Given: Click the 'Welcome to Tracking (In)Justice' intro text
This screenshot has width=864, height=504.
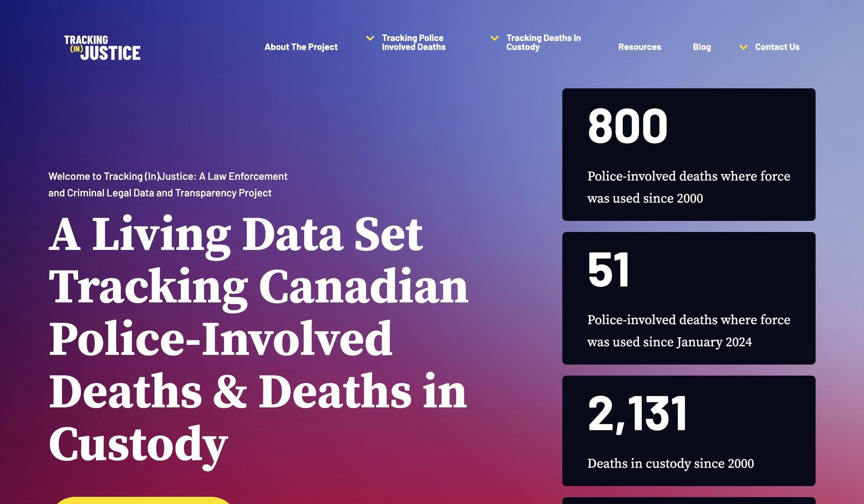Looking at the screenshot, I should point(168,184).
